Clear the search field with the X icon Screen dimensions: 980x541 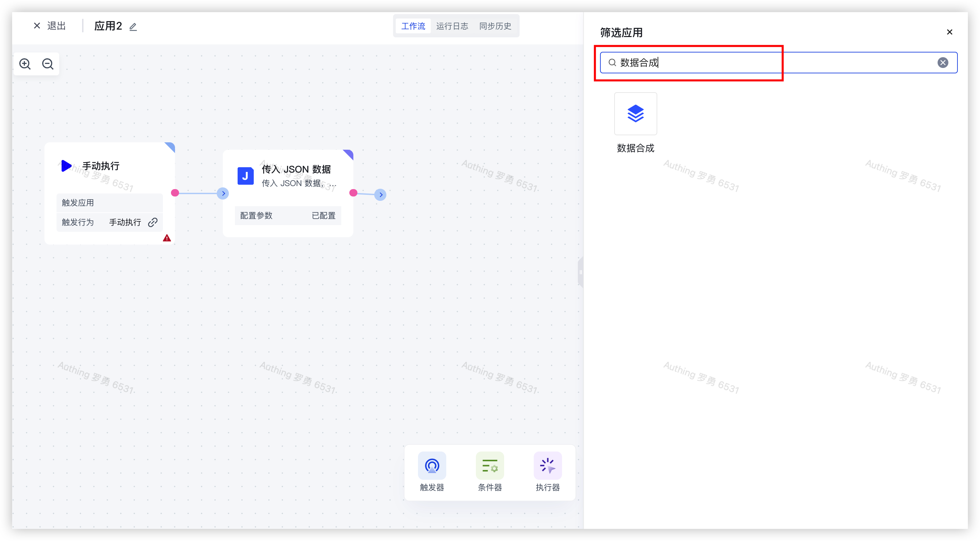(942, 63)
